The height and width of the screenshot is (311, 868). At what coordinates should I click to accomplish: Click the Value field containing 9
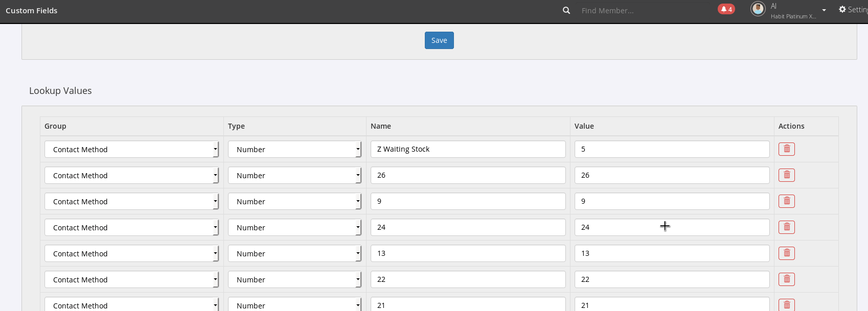point(672,201)
